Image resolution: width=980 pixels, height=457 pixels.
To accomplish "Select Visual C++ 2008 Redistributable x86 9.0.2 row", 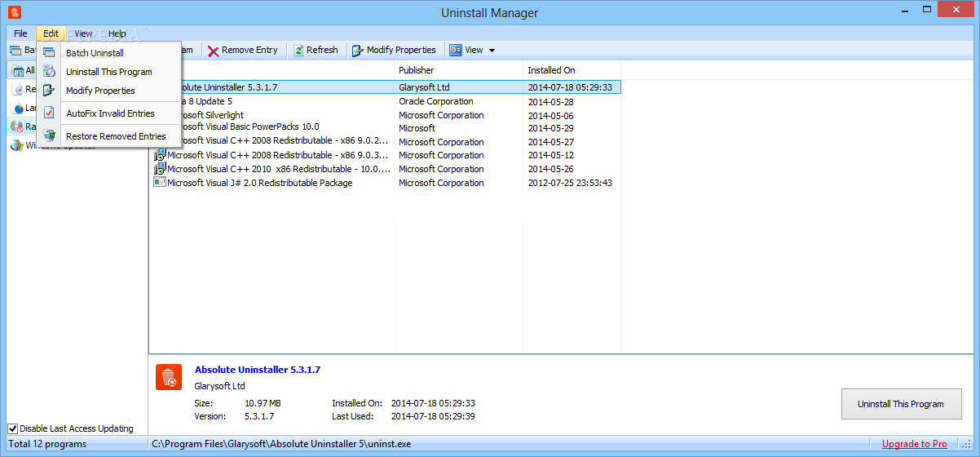I will (385, 141).
